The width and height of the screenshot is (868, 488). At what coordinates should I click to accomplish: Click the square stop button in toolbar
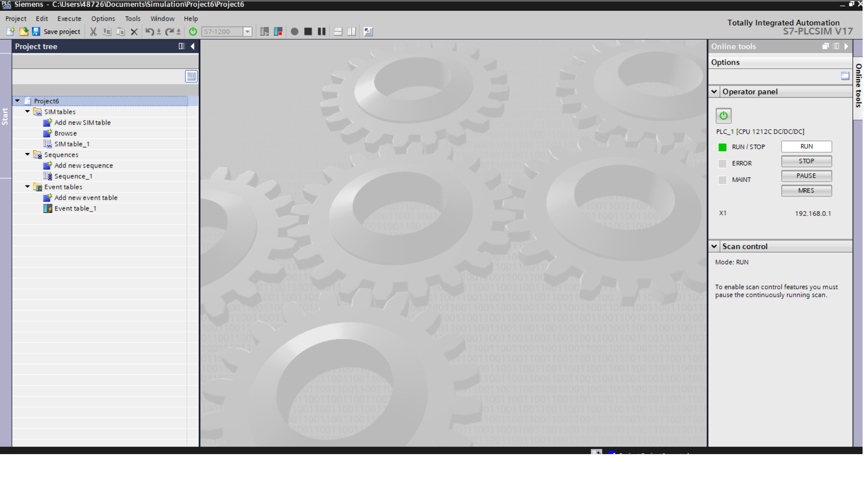click(308, 32)
